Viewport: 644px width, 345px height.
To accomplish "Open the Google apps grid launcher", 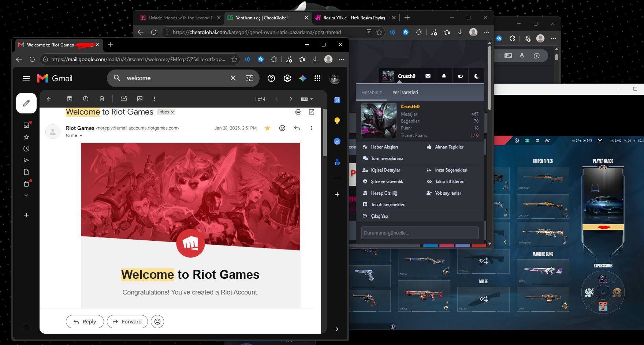I will click(x=317, y=78).
